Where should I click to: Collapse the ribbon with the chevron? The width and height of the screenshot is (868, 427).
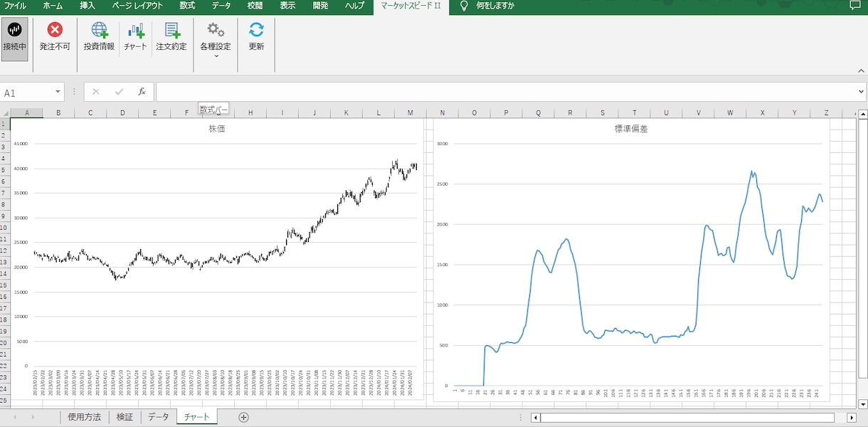coord(861,70)
